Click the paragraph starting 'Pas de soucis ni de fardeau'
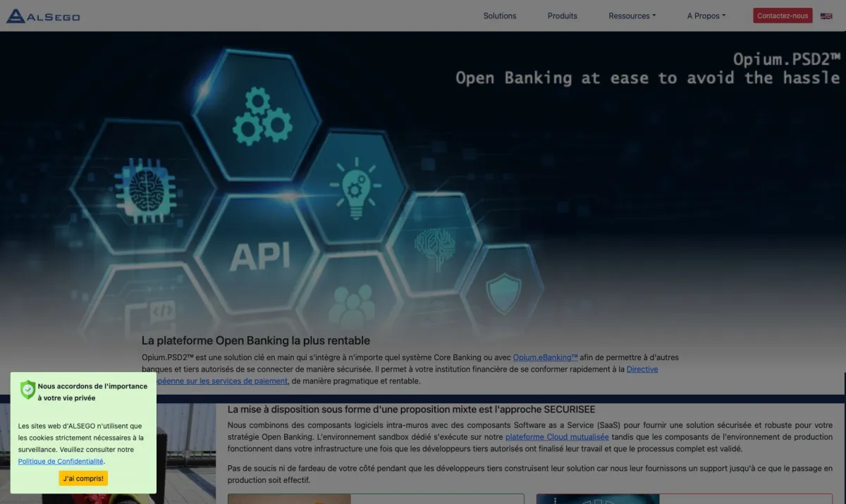The height and width of the screenshot is (504, 846). pos(530,474)
